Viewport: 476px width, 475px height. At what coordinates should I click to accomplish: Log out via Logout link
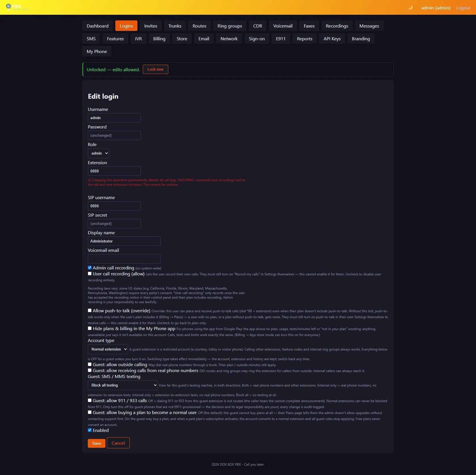point(463,8)
